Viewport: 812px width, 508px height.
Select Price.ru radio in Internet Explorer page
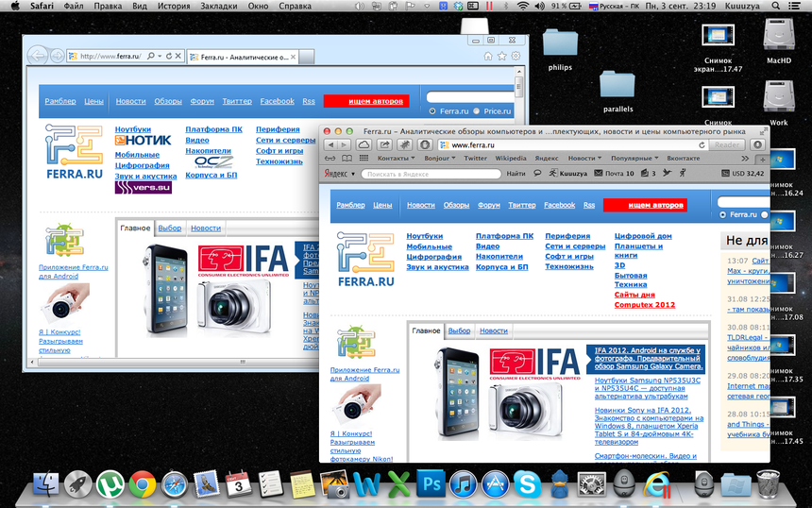[477, 111]
